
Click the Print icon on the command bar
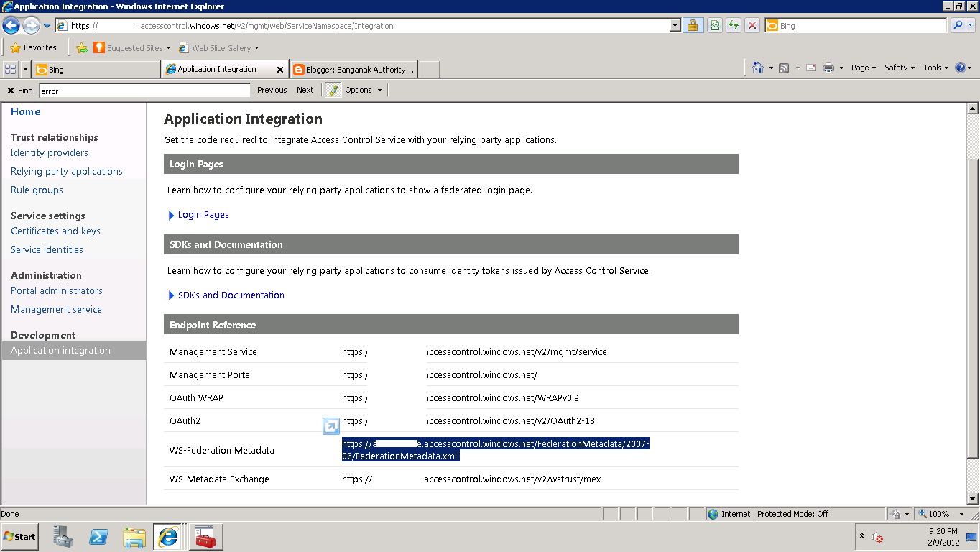(x=828, y=67)
